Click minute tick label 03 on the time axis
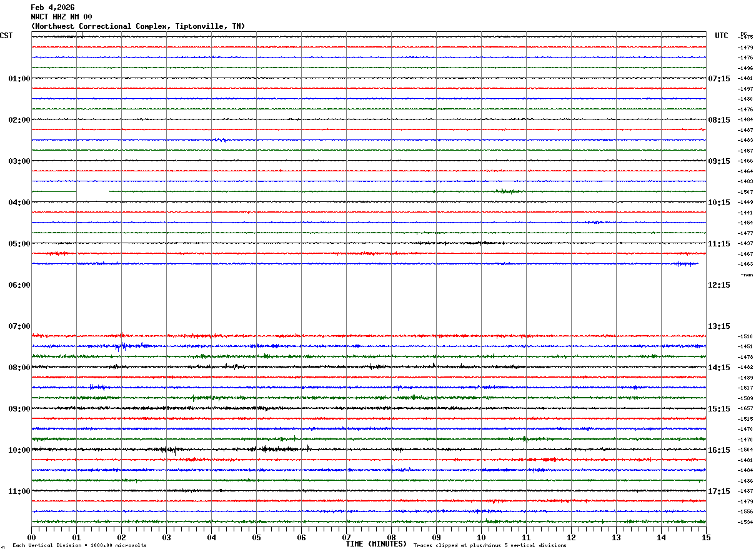The image size is (756, 554). 166,537
